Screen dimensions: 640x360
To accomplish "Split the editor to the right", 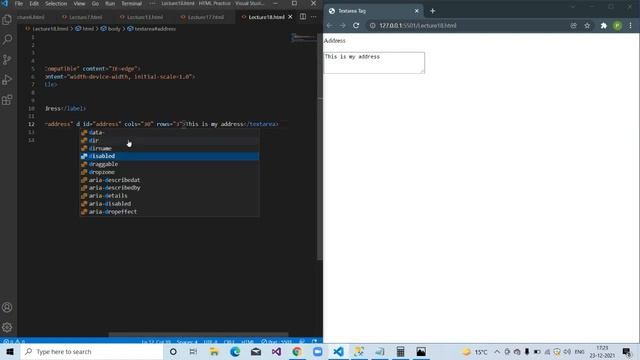I will pos(303,17).
